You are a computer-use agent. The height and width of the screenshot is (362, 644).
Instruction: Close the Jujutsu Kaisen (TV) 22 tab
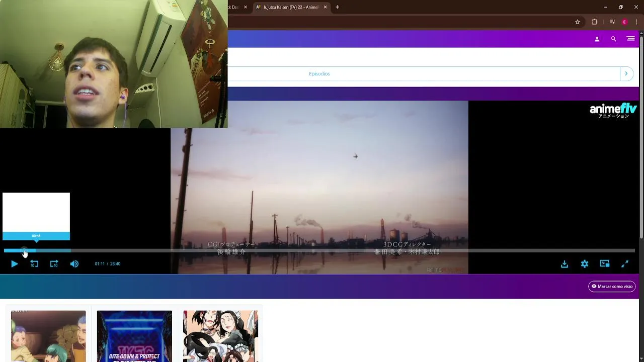(325, 7)
